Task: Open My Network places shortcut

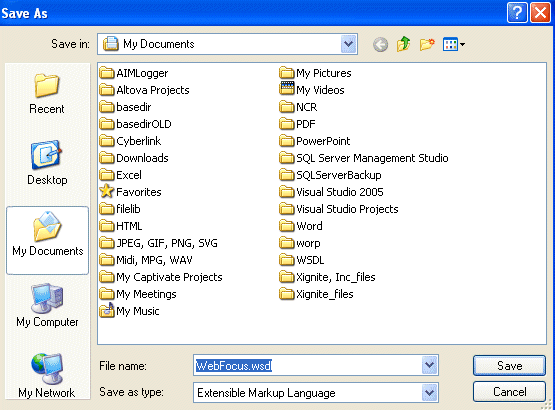Action: point(47,376)
